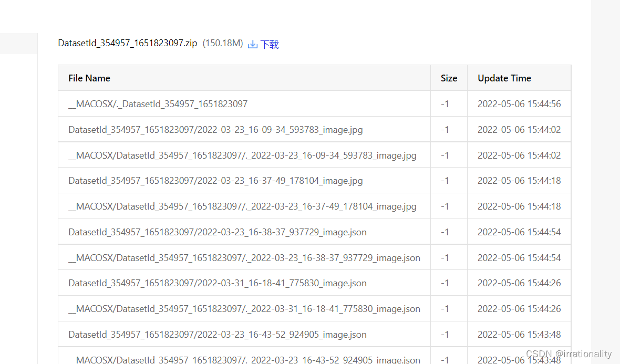Screen dimensions: 620x364
Task: Select file 2022-03-23_16-09-34_593783_image.jpg in DatasetId folder
Action: click(215, 130)
